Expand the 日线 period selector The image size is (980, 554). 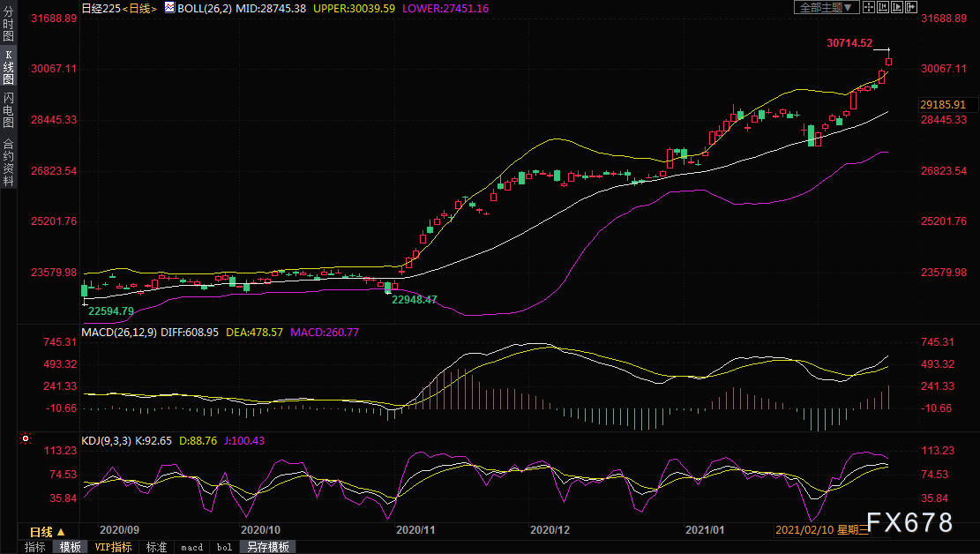click(x=47, y=532)
